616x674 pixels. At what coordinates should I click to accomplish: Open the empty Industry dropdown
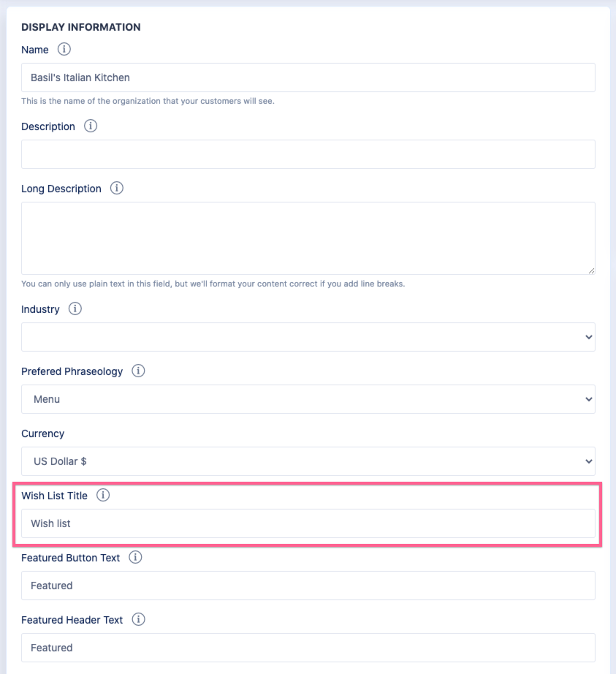(x=308, y=337)
